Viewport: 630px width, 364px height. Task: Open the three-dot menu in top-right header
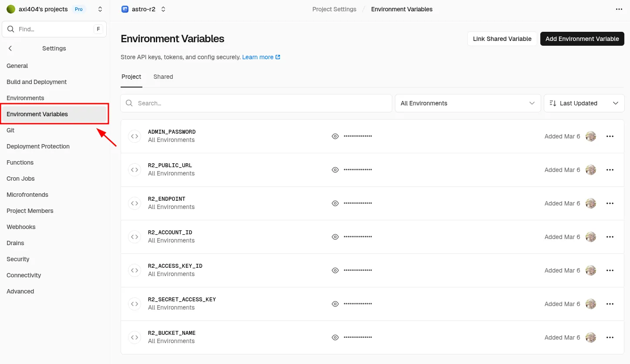[x=619, y=9]
